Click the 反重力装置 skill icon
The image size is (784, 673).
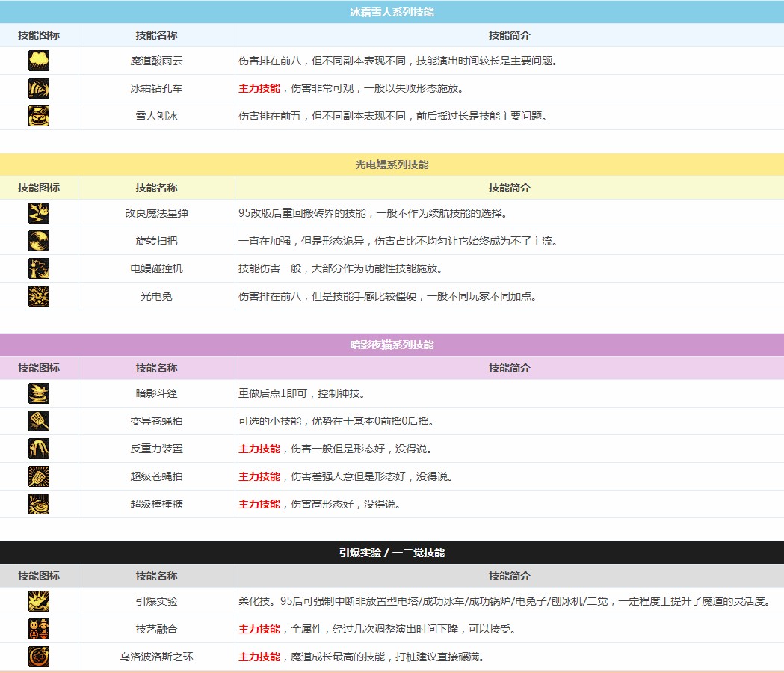click(x=39, y=449)
